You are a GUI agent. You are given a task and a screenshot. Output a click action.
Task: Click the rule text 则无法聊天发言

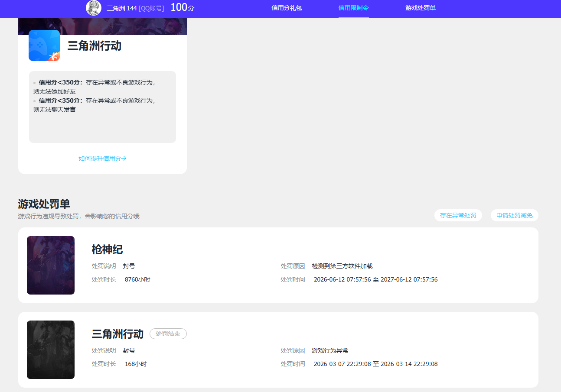(x=55, y=110)
